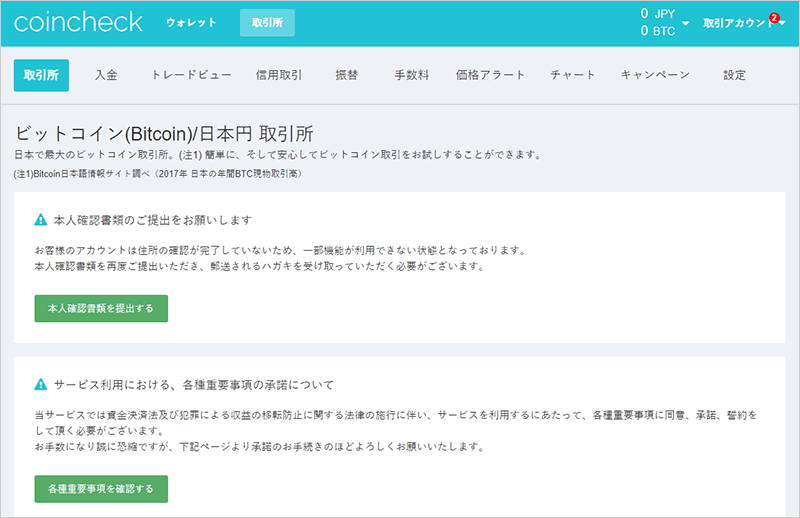Go to the 設定 tab

pos(734,75)
